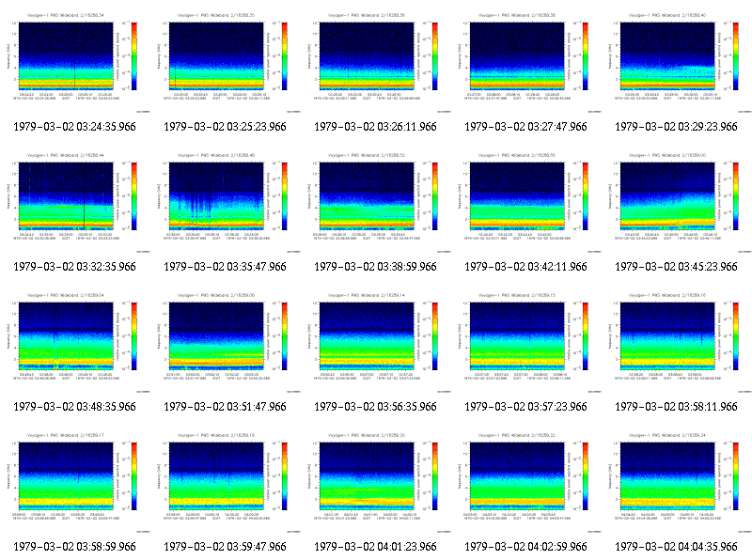Click caption 1979-03-02 03:48:35.966

point(75,407)
